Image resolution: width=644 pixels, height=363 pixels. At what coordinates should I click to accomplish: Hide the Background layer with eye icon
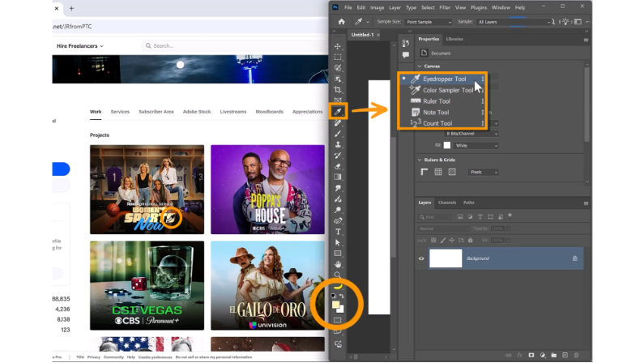[x=421, y=258]
